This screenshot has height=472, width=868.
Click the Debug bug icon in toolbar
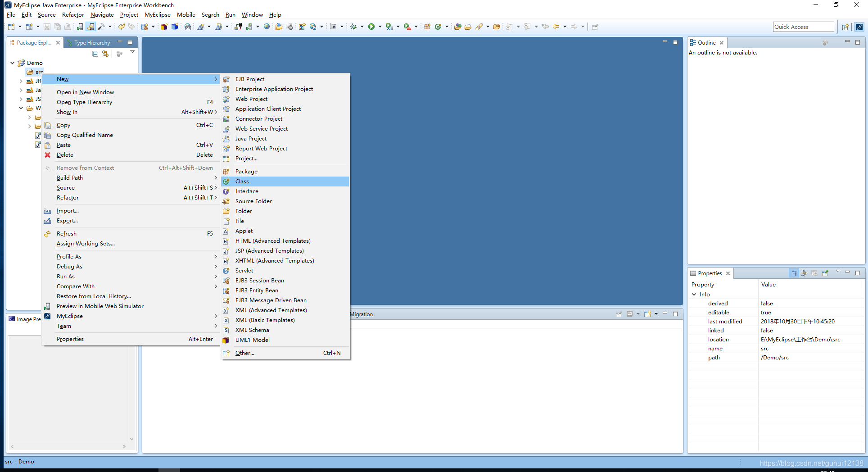[x=354, y=27]
